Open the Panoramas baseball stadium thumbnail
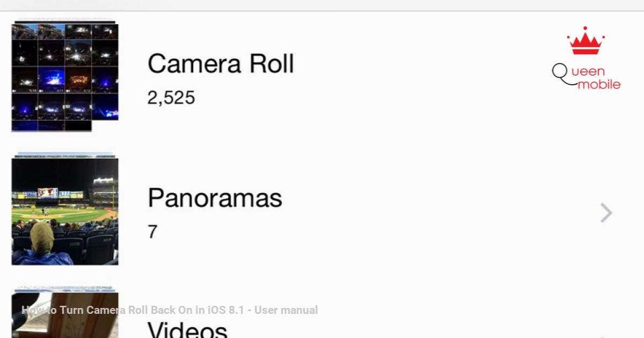The image size is (644, 338). coord(65,210)
